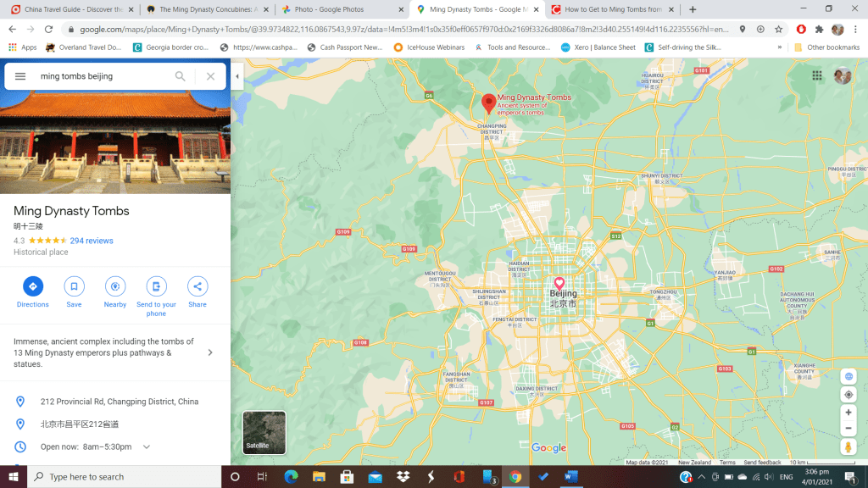Viewport: 868px width, 488px height.
Task: Click the search magnifier icon
Action: click(181, 76)
